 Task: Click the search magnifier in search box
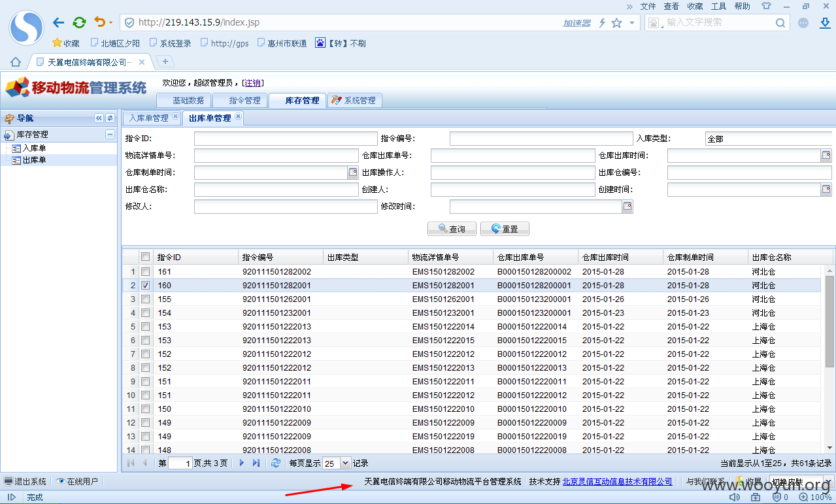[x=780, y=22]
